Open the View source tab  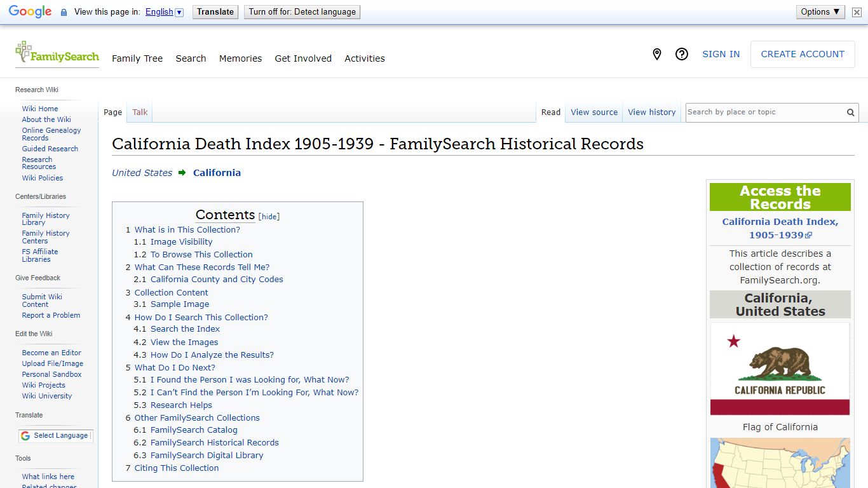[594, 112]
